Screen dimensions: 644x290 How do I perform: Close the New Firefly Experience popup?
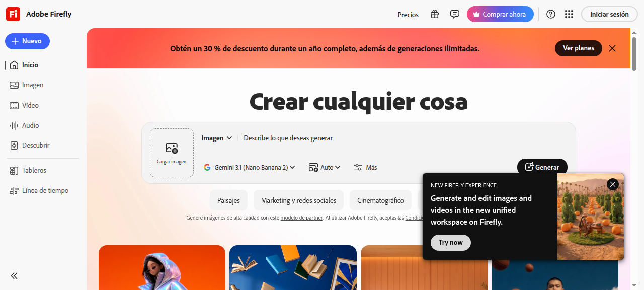612,184
